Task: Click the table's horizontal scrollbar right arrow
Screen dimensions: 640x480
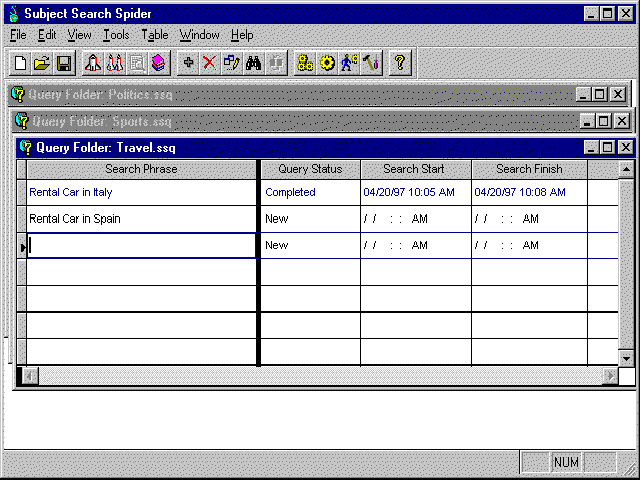Action: (x=610, y=376)
